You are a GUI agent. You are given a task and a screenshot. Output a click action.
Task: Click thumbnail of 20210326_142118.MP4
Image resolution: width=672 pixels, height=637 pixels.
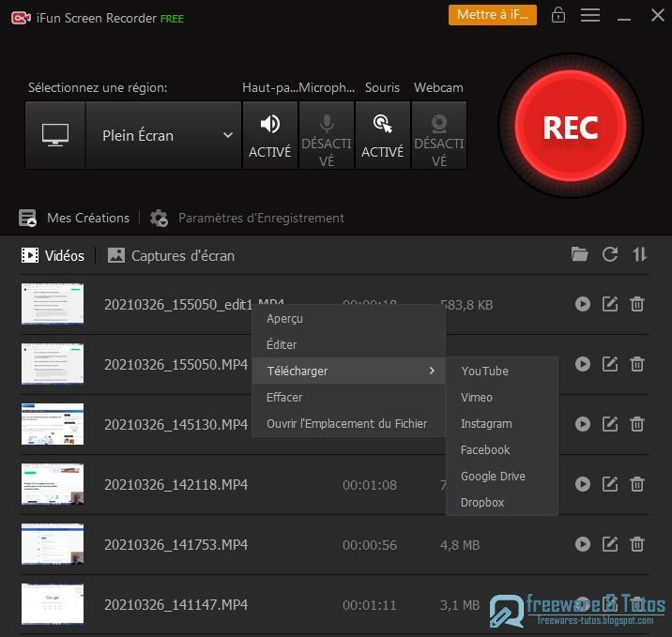(53, 484)
